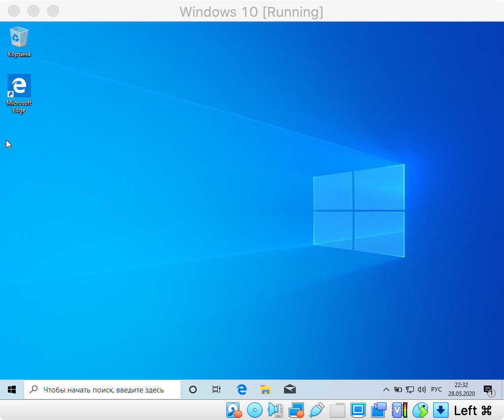
Task: Click the taskbar search input field
Action: point(103,390)
